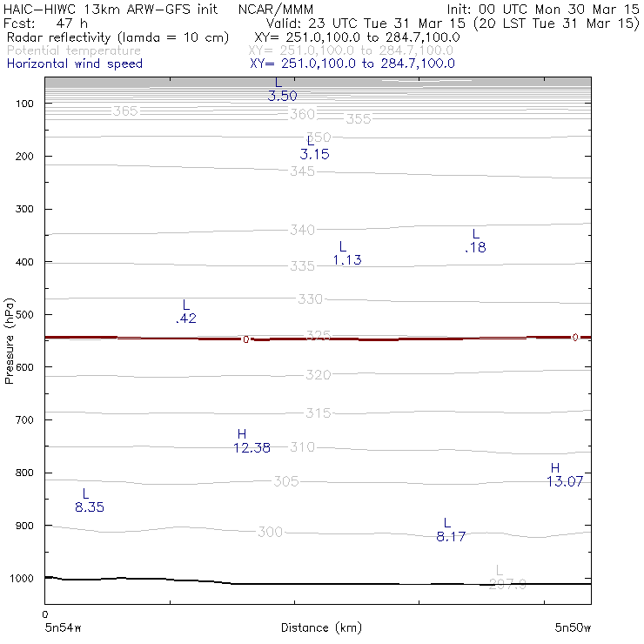644x644 pixels.
Task: Click the '200' pressure axis tick label
Action: pos(24,157)
